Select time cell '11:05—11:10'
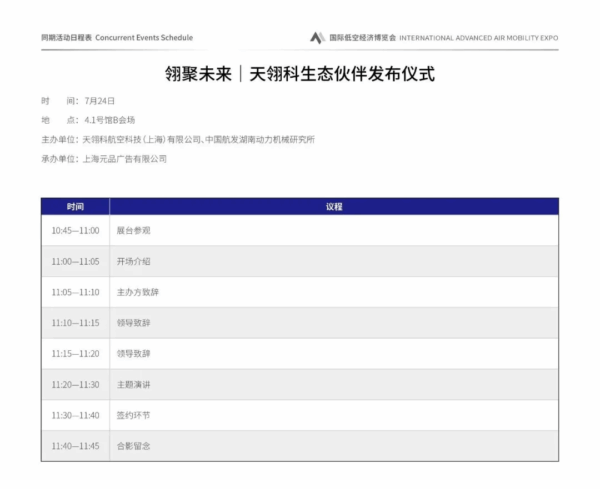 [x=75, y=292]
